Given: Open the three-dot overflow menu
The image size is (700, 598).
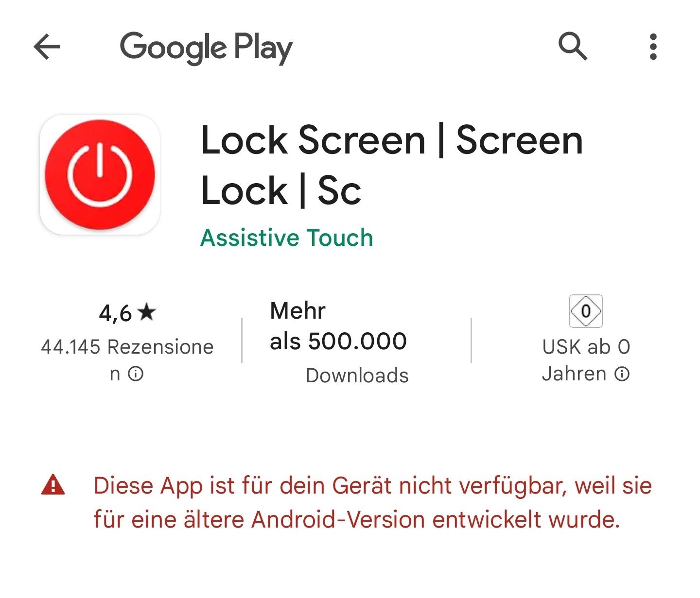Looking at the screenshot, I should (653, 47).
